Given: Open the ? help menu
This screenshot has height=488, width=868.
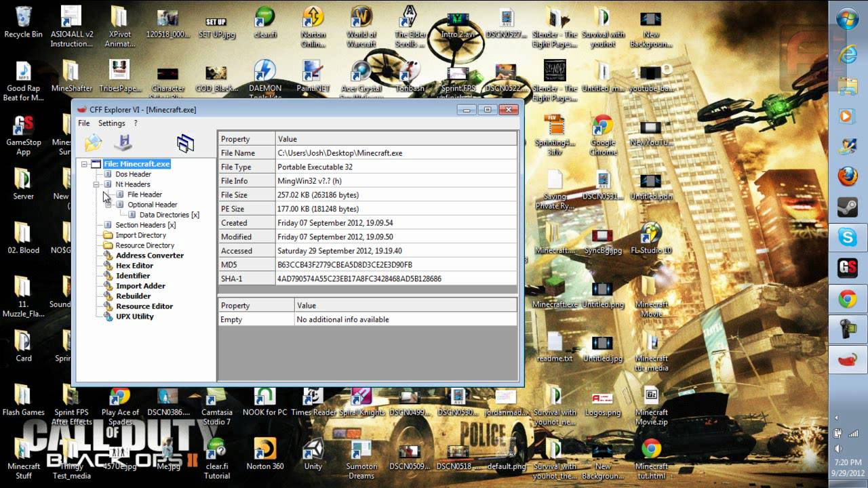Looking at the screenshot, I should (x=135, y=123).
